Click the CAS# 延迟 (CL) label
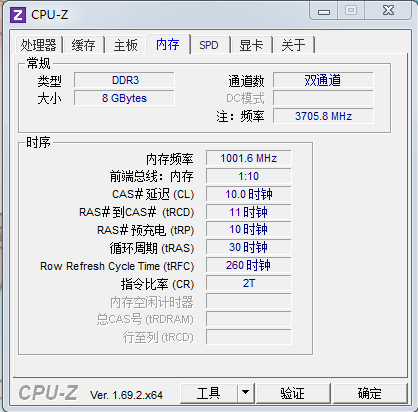This screenshot has height=412, width=418. coord(153,194)
